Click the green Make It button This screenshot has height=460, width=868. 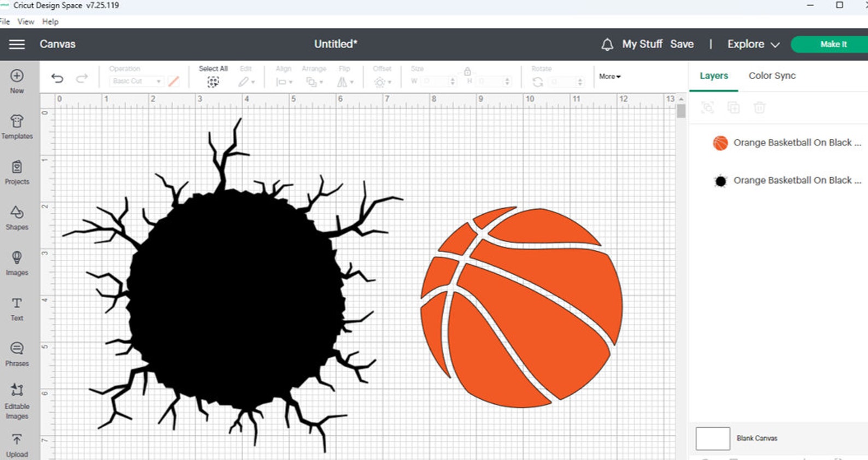click(x=830, y=44)
